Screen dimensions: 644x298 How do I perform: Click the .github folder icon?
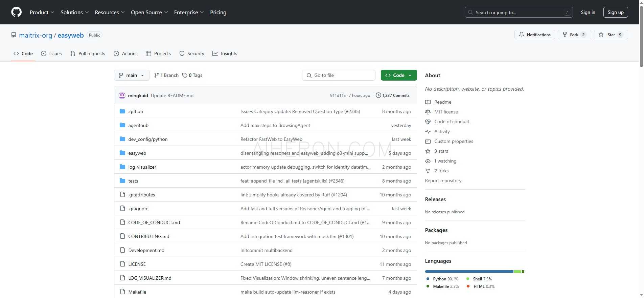point(122,111)
